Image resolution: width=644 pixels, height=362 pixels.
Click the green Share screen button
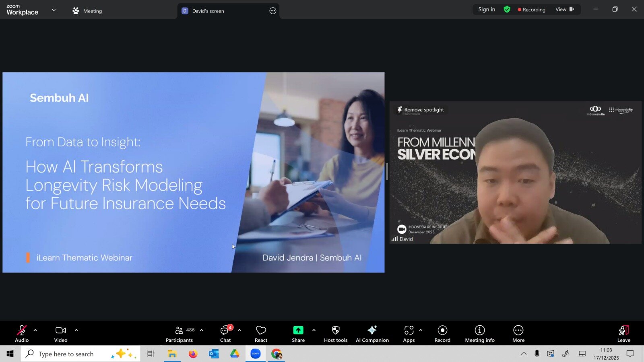(x=298, y=334)
